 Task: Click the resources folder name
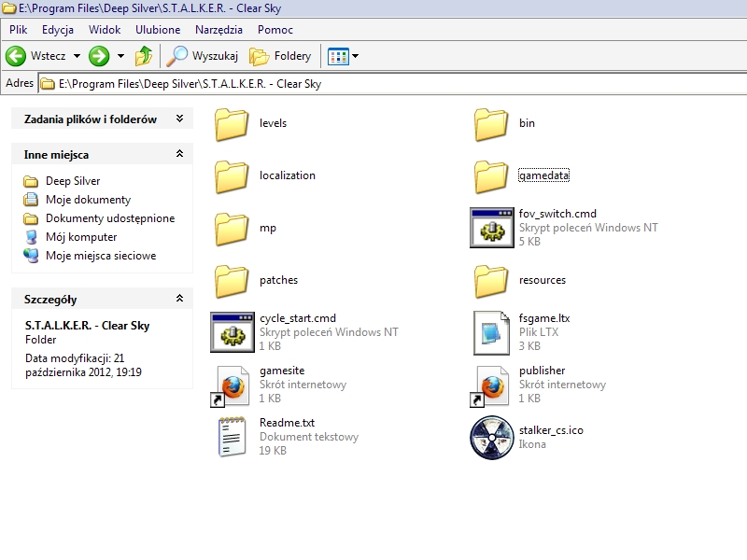[x=543, y=280]
